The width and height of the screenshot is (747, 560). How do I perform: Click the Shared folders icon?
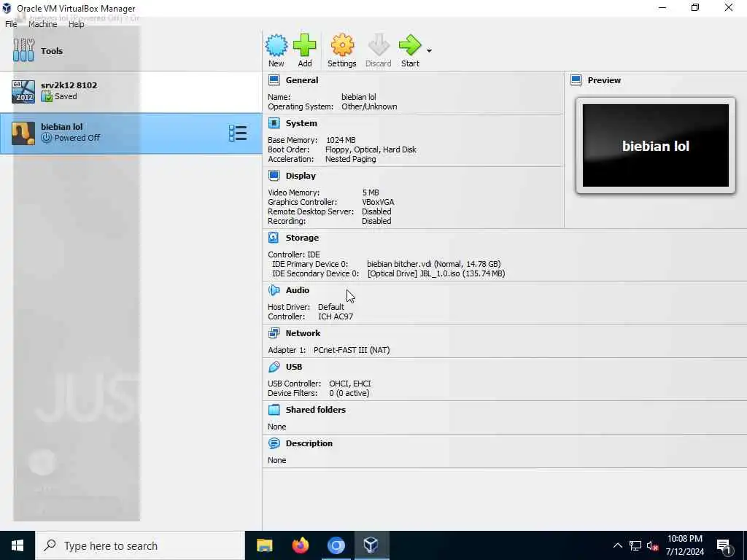[274, 410]
